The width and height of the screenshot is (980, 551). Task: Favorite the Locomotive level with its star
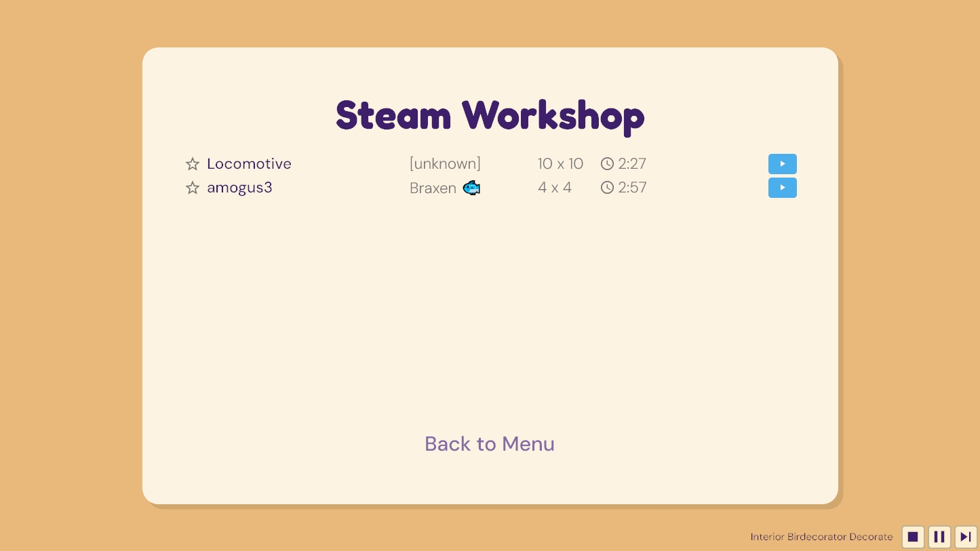click(193, 164)
